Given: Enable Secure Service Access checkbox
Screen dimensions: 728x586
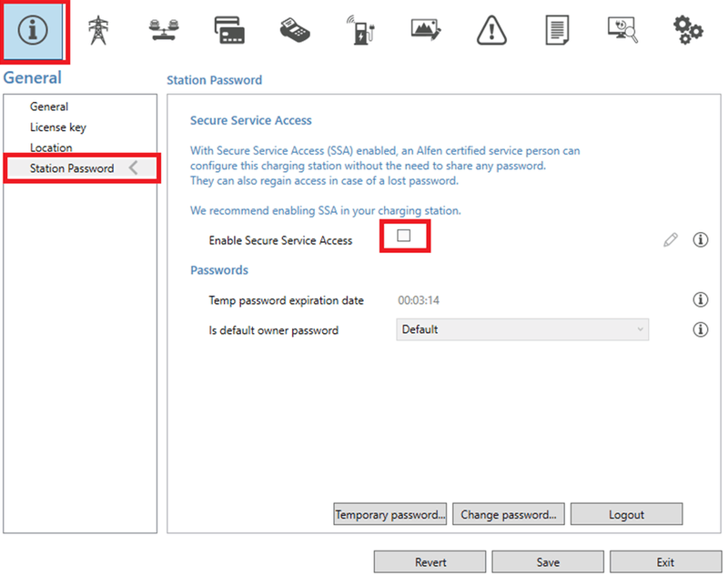Looking at the screenshot, I should (403, 236).
